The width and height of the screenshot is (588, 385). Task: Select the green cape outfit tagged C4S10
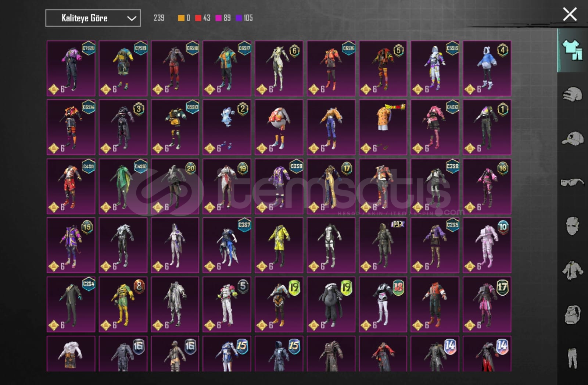click(123, 186)
